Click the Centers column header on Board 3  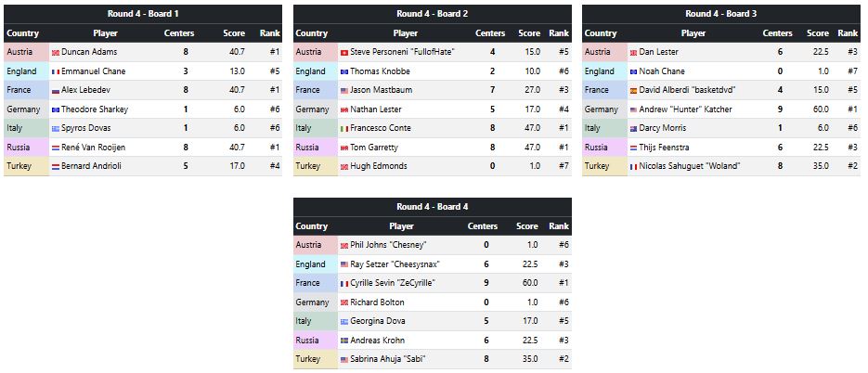(x=778, y=33)
